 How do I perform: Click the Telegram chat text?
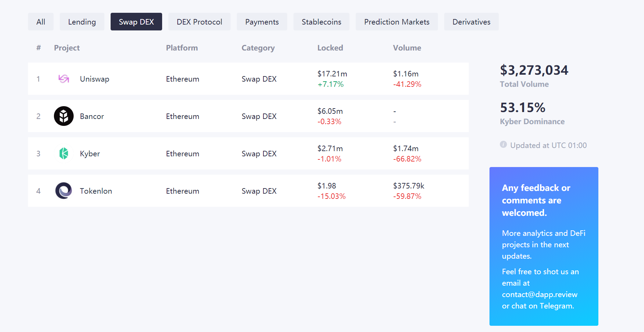[x=538, y=306]
